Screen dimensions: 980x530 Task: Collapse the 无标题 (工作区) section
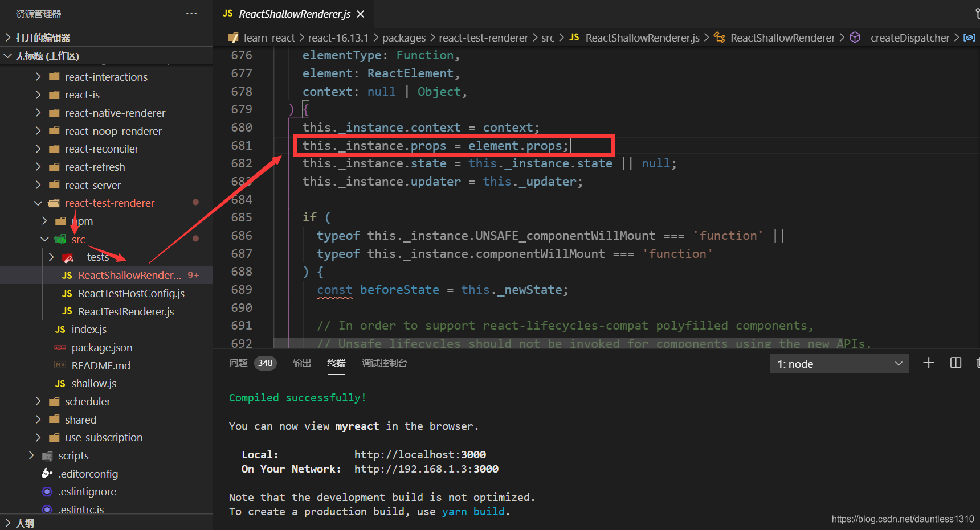107,56
